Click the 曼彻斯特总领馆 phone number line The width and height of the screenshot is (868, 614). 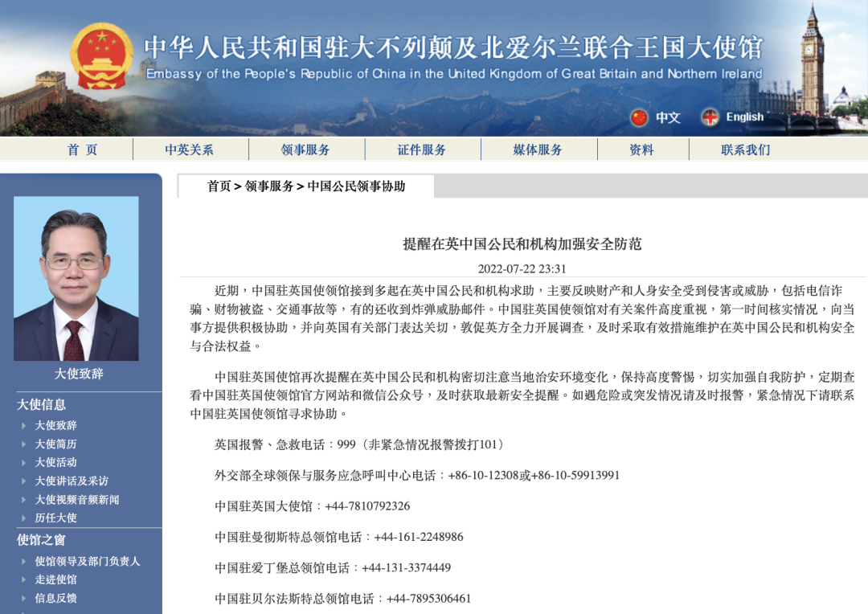[339, 537]
